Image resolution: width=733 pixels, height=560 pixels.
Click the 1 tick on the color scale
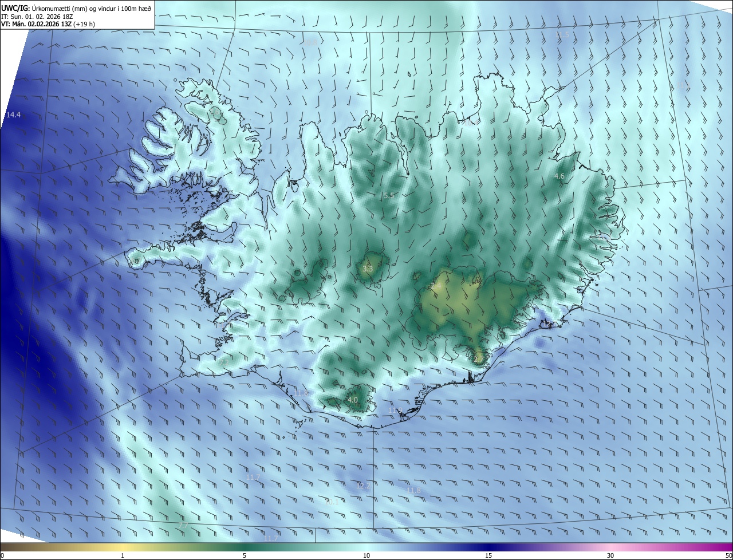point(123,555)
